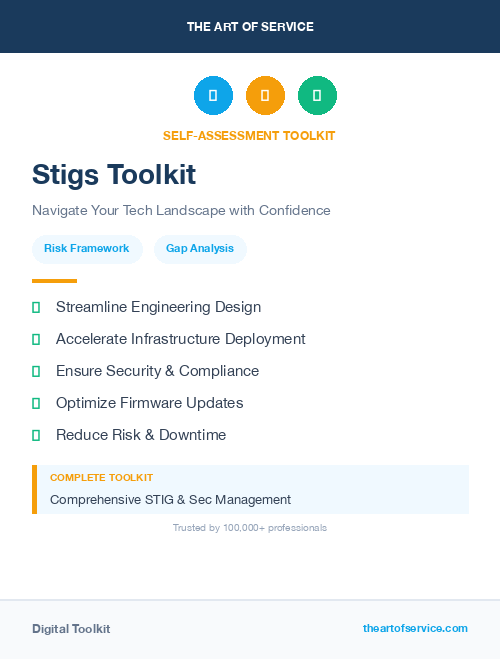Click the Stigs Toolkit heading
Screen dimensions: 500x659
pos(114,174)
